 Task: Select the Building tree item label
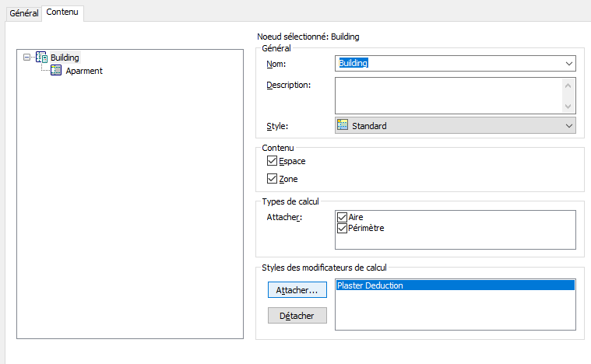tap(65, 58)
